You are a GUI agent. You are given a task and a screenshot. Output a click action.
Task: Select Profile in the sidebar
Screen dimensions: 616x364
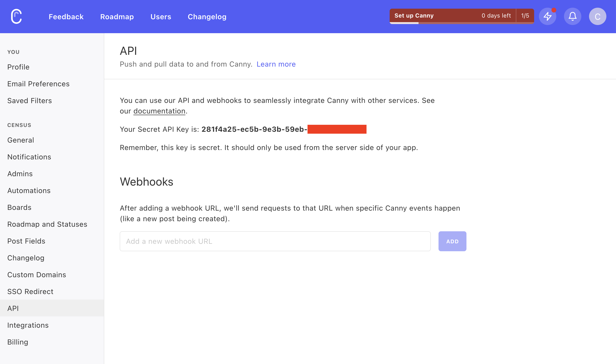[x=18, y=67]
